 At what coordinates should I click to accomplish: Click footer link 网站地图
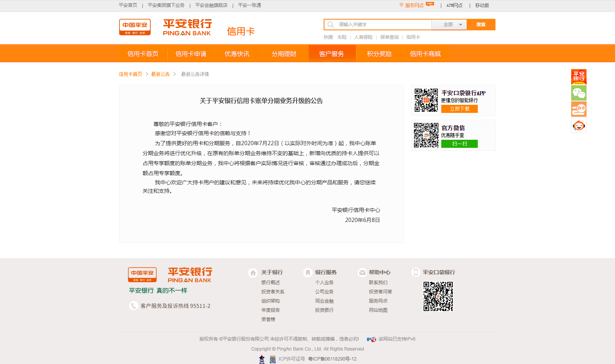click(x=378, y=310)
